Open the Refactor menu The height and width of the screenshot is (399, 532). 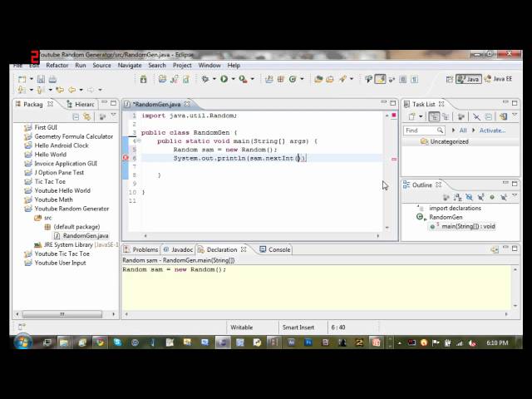(57, 65)
